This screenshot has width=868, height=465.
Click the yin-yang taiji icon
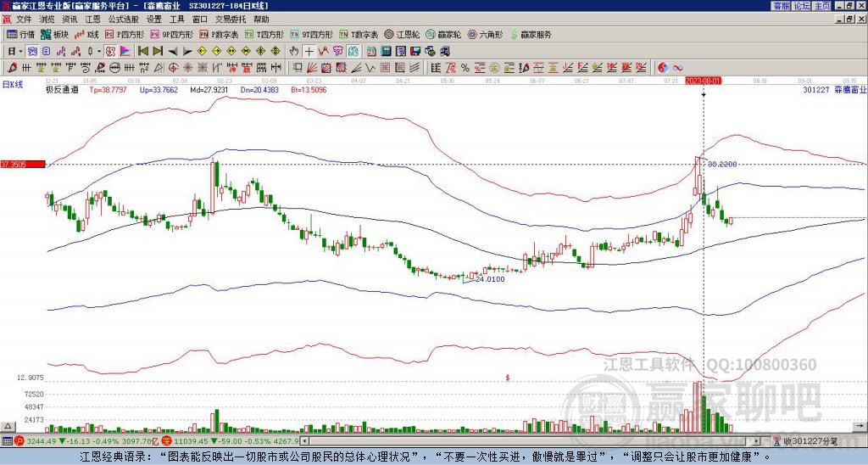tap(663, 68)
